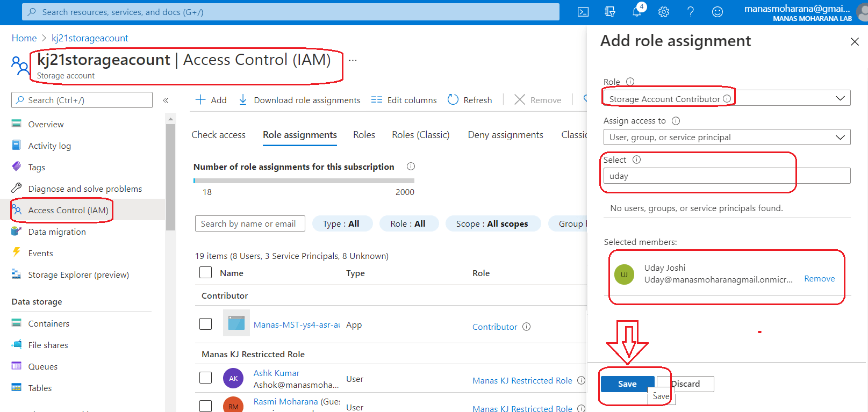Viewport: 868px width, 412px height.
Task: Open Cloud Shell from the top bar
Action: pyautogui.click(x=583, y=12)
